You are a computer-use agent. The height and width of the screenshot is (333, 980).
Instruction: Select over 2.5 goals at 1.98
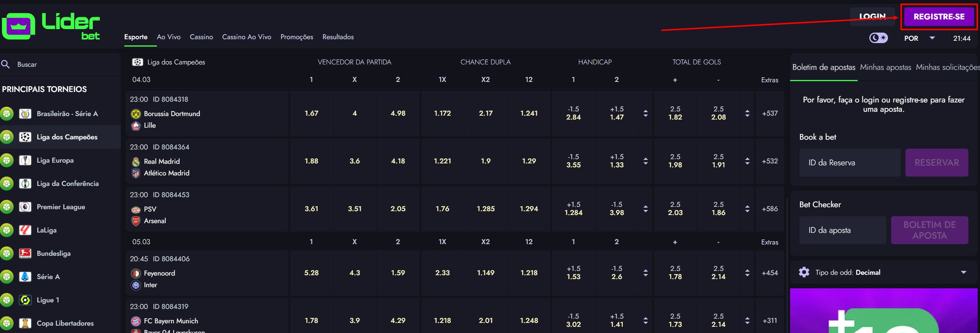pyautogui.click(x=675, y=161)
